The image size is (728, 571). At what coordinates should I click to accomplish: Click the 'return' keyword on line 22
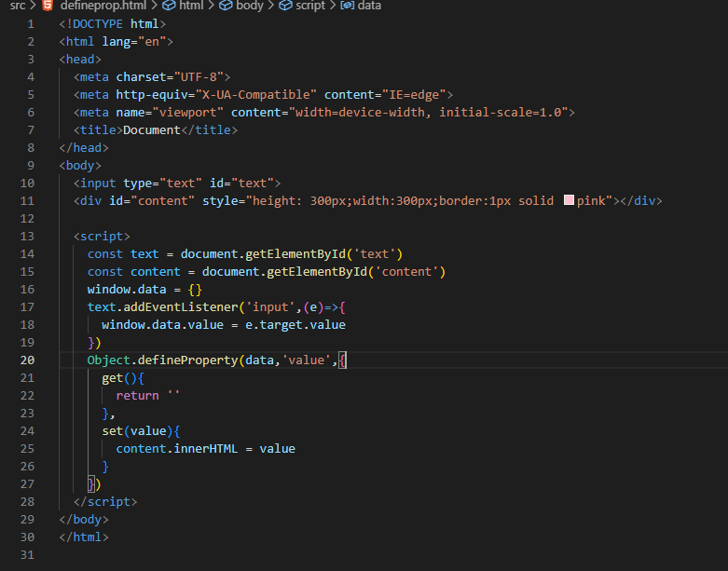tap(137, 396)
